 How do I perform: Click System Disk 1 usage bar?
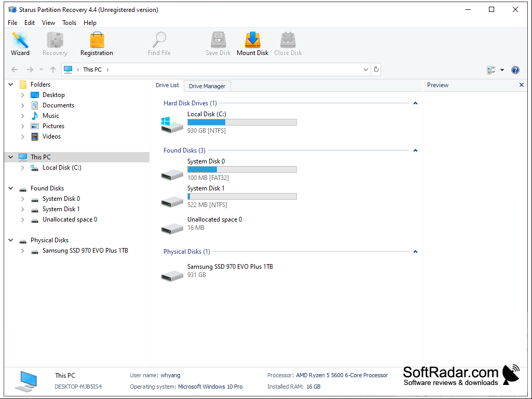[242, 197]
